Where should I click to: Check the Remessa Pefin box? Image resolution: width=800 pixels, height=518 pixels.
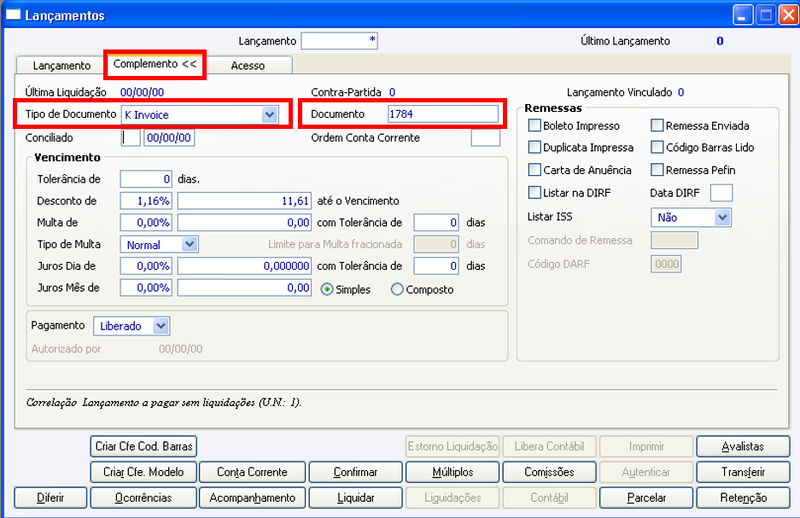point(657,170)
